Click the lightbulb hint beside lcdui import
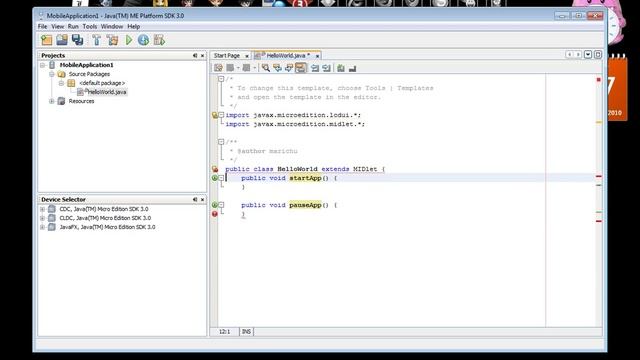Viewport: 640px width, 360px height. click(215, 115)
